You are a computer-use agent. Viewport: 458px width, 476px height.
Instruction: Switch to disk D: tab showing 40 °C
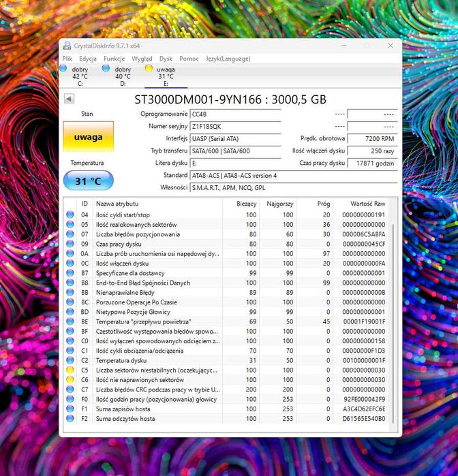tap(123, 76)
